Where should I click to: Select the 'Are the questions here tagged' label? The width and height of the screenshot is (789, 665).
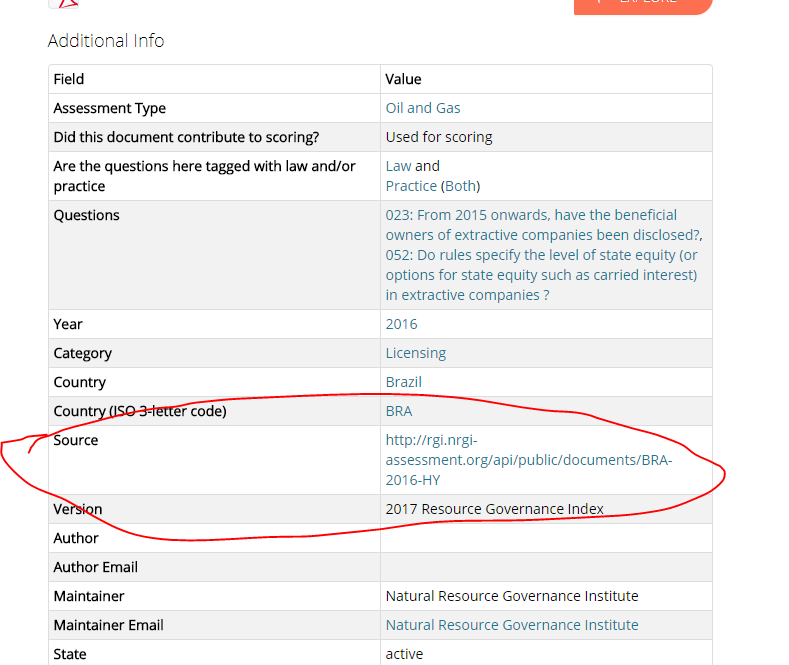pyautogui.click(x=204, y=176)
